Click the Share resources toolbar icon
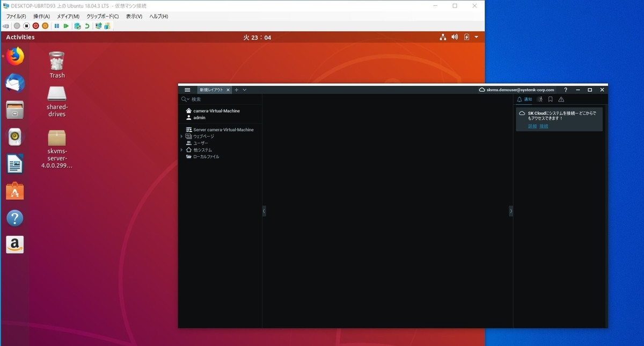The height and width of the screenshot is (346, 644). [x=107, y=26]
